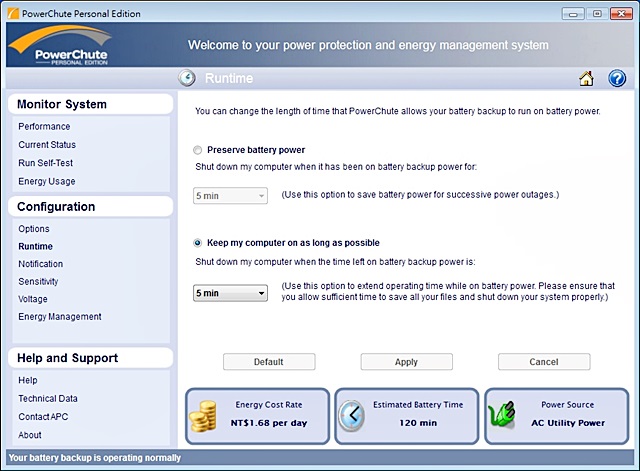640x471 pixels.
Task: Maximize the PowerChute window
Action: click(x=597, y=14)
